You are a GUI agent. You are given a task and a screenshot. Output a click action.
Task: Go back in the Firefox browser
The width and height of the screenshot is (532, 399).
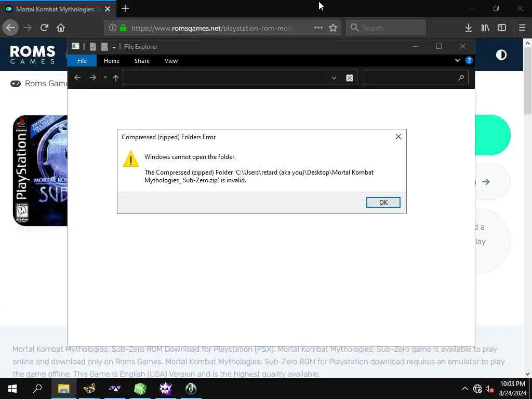click(x=10, y=28)
